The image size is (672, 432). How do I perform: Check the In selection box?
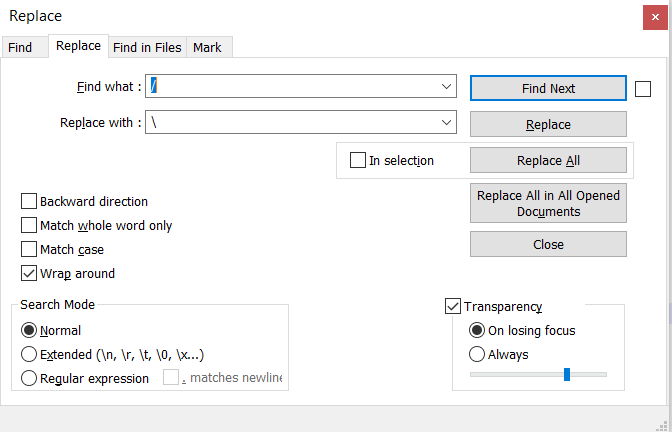pos(358,161)
